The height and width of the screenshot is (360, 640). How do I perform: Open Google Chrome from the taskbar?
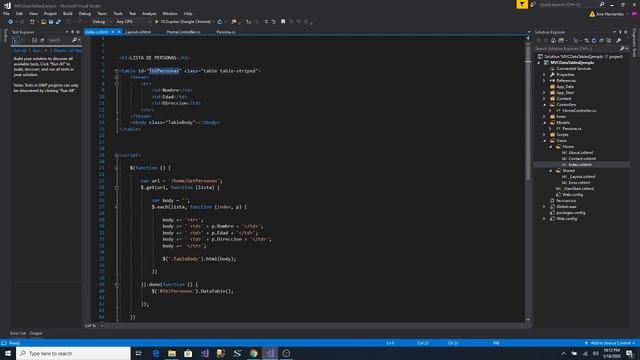253,353
